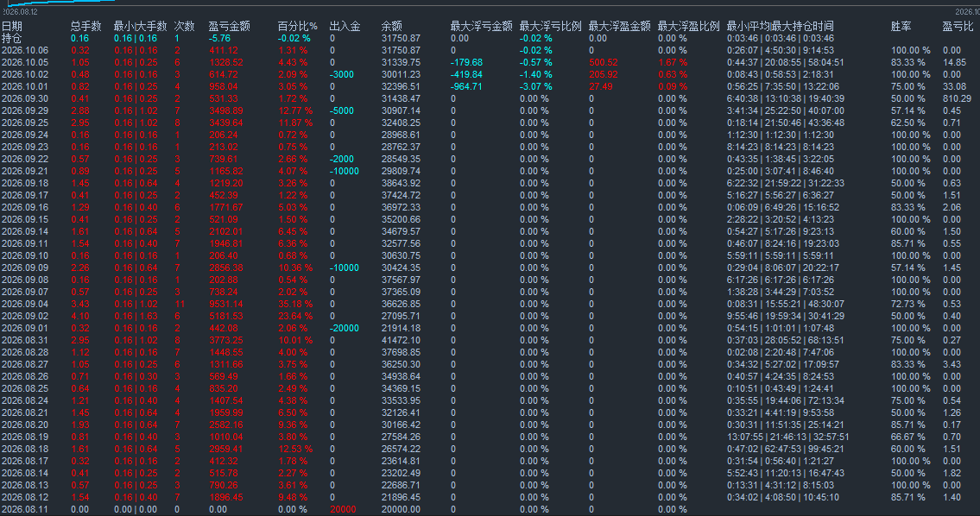980x516 pixels.
Task: Select the current position loss -5.76
Action: pos(219,38)
